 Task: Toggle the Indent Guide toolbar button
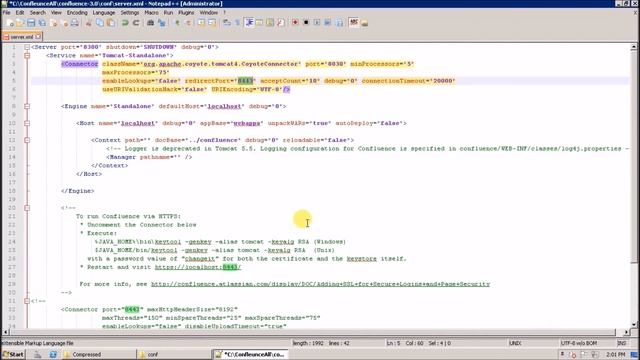(249, 23)
